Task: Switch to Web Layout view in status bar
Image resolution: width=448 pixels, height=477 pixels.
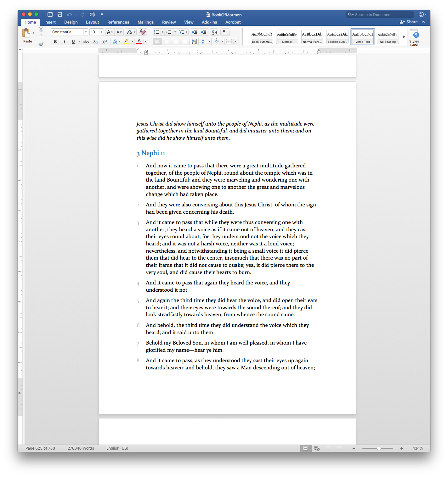Action: coord(317,448)
